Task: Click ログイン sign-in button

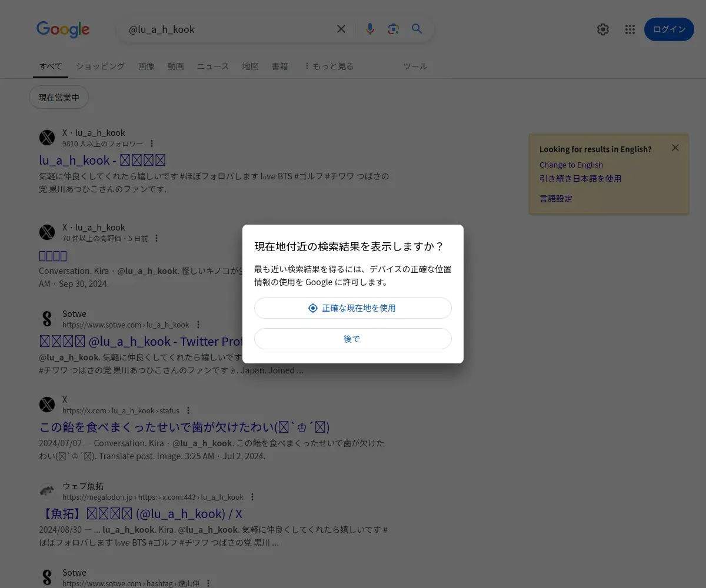Action: (x=669, y=29)
